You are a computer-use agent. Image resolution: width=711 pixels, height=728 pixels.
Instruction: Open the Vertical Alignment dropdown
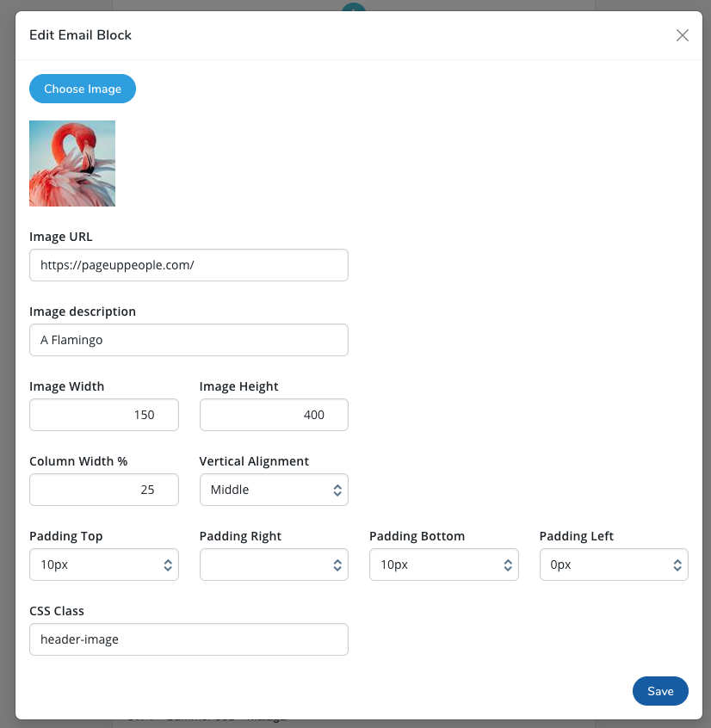274,490
